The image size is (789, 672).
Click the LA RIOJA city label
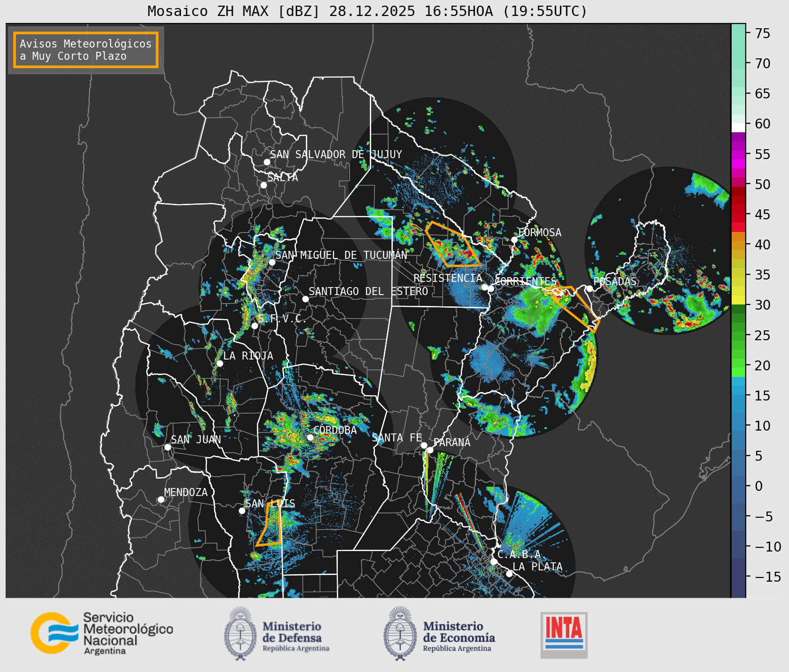(248, 356)
